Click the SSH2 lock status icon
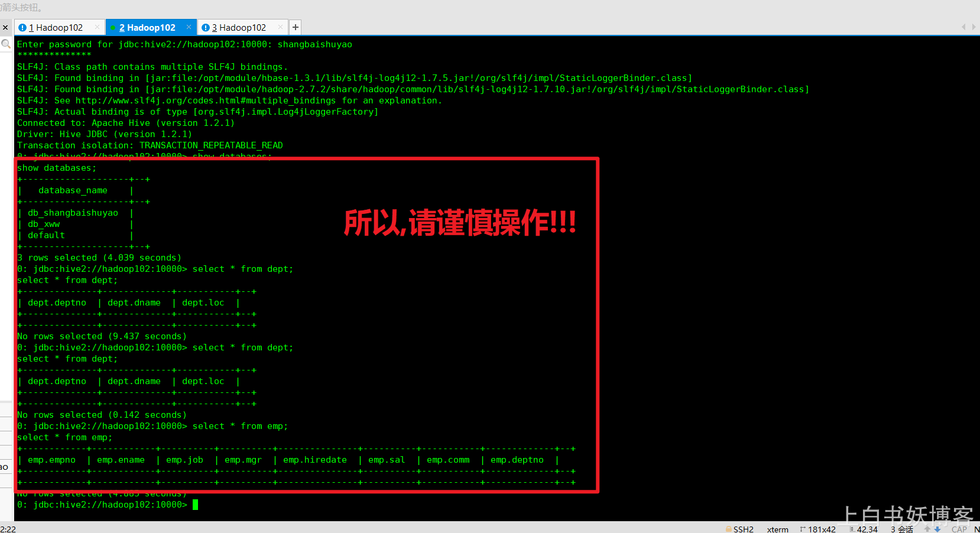This screenshot has width=980, height=533. point(728,529)
